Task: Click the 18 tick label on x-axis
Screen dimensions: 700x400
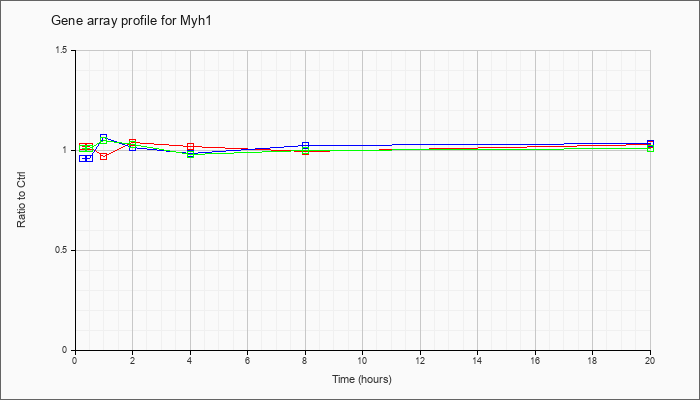Action: pos(593,362)
